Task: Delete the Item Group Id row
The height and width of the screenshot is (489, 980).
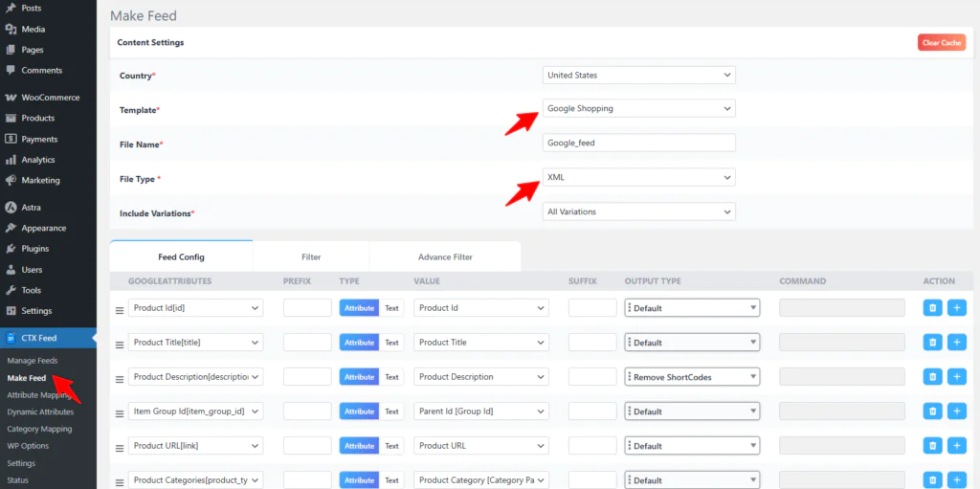Action: coord(932,411)
